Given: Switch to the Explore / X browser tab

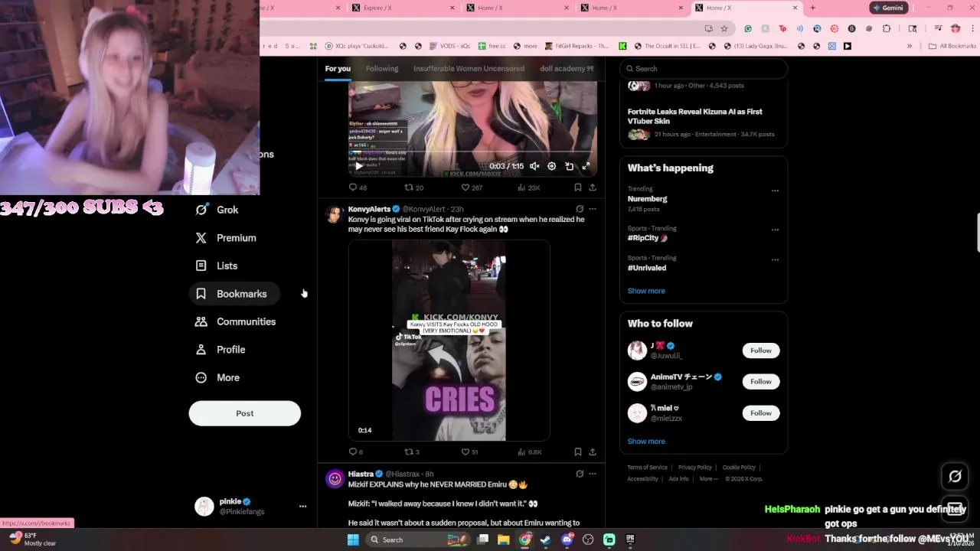Looking at the screenshot, I should click(404, 8).
